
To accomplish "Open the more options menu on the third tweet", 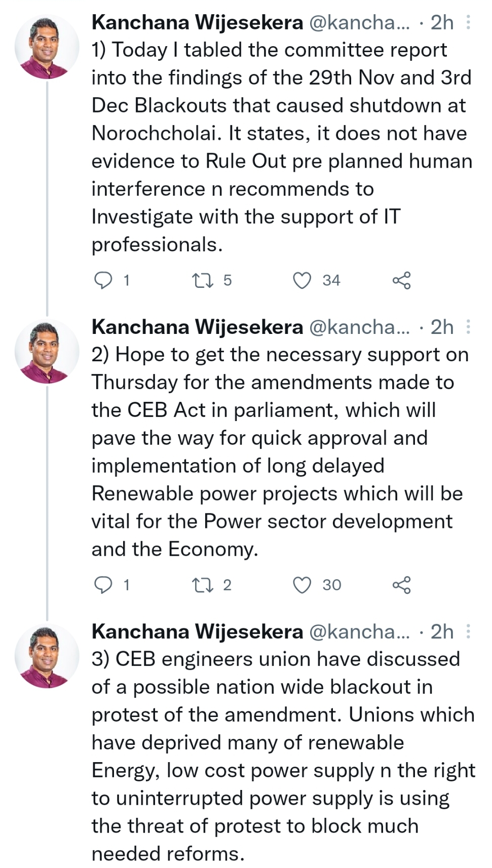I will click(x=469, y=631).
